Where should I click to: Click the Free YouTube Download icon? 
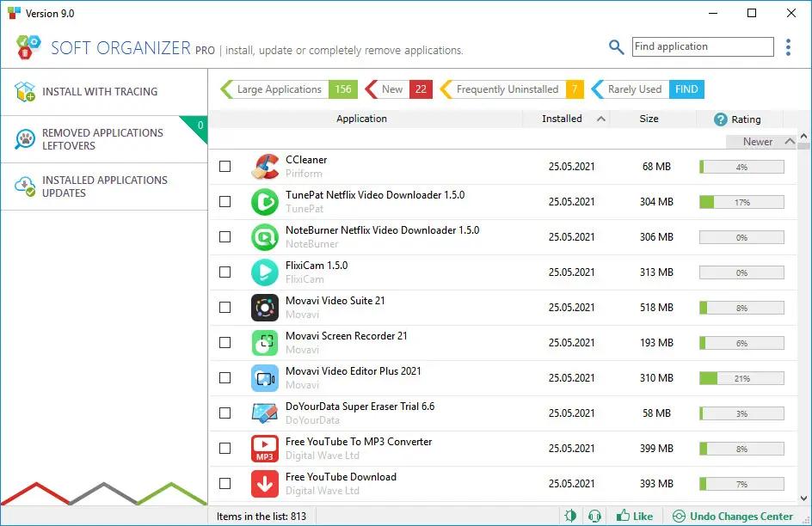click(x=264, y=484)
